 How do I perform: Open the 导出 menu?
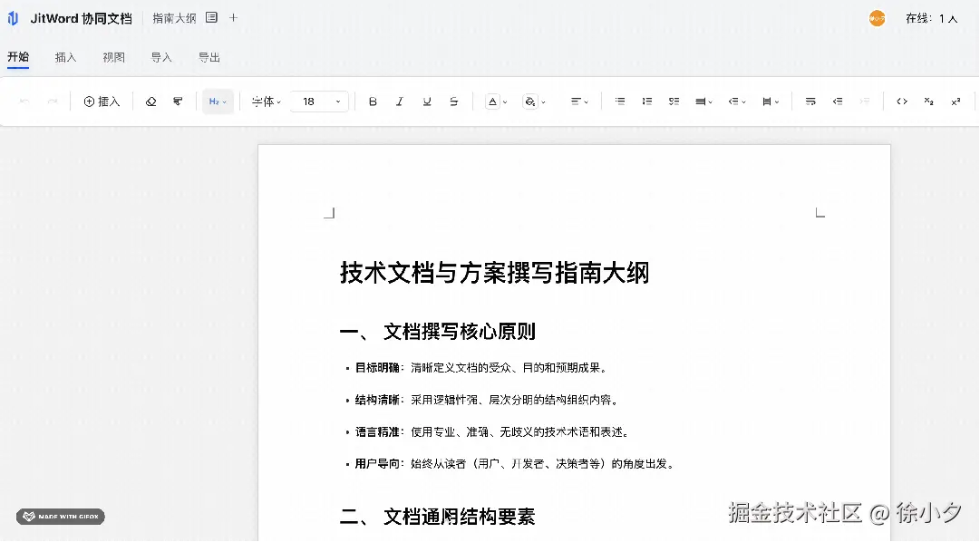point(208,56)
